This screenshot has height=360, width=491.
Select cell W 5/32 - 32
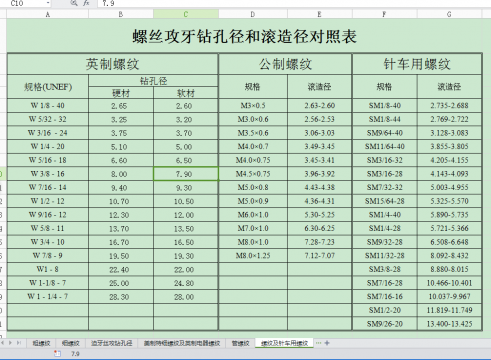tap(48, 119)
